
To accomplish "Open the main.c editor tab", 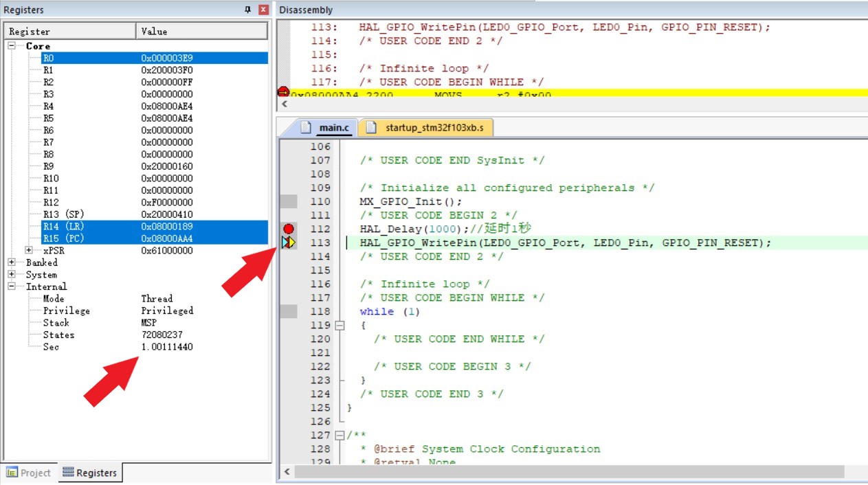I will 327,128.
